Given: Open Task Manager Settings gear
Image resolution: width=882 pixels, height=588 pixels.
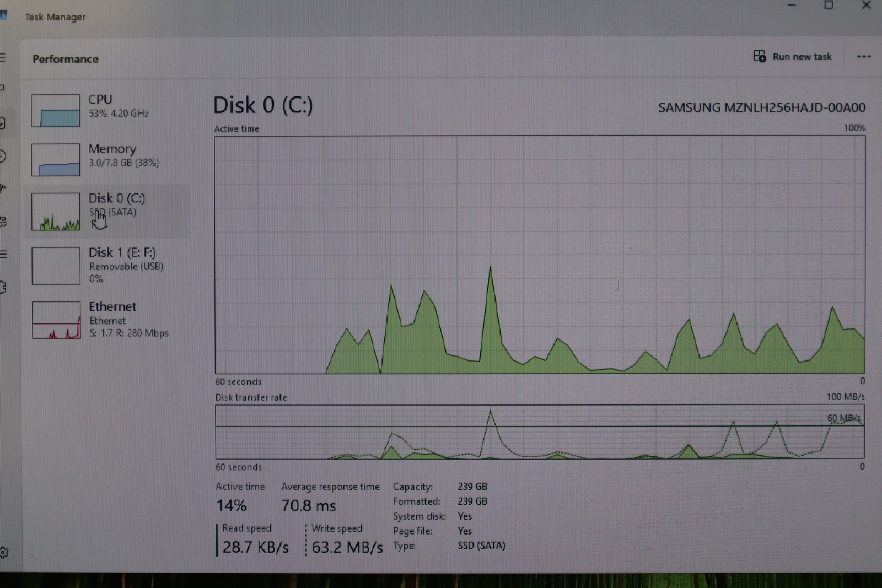Looking at the screenshot, I should [x=4, y=552].
